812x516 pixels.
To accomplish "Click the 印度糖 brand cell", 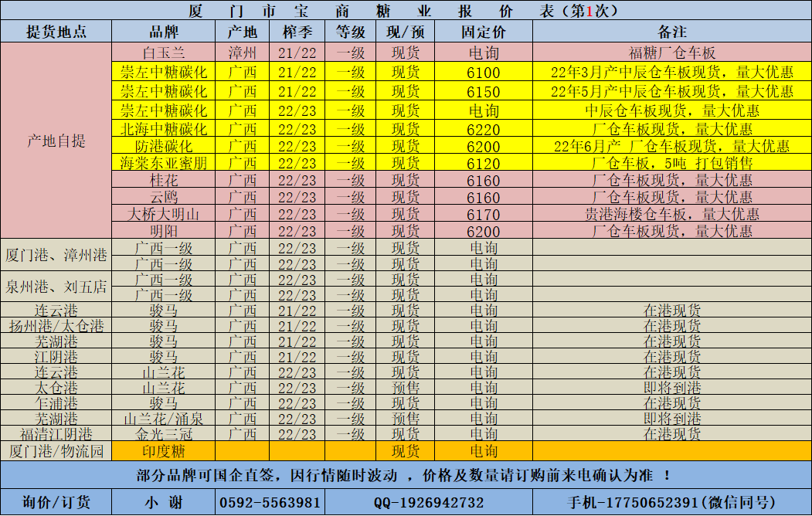I will tap(163, 450).
